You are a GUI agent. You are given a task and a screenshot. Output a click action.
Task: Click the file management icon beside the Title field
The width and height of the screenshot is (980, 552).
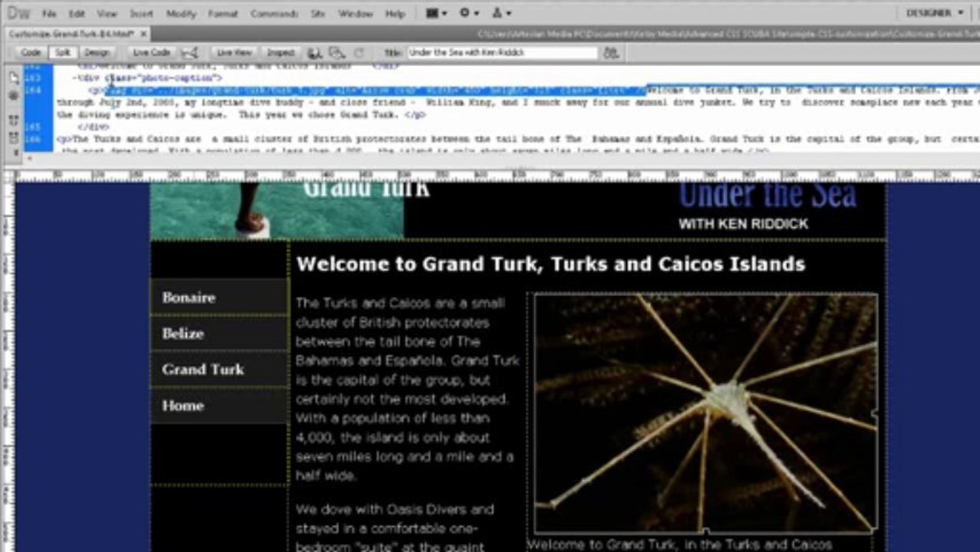pos(611,53)
